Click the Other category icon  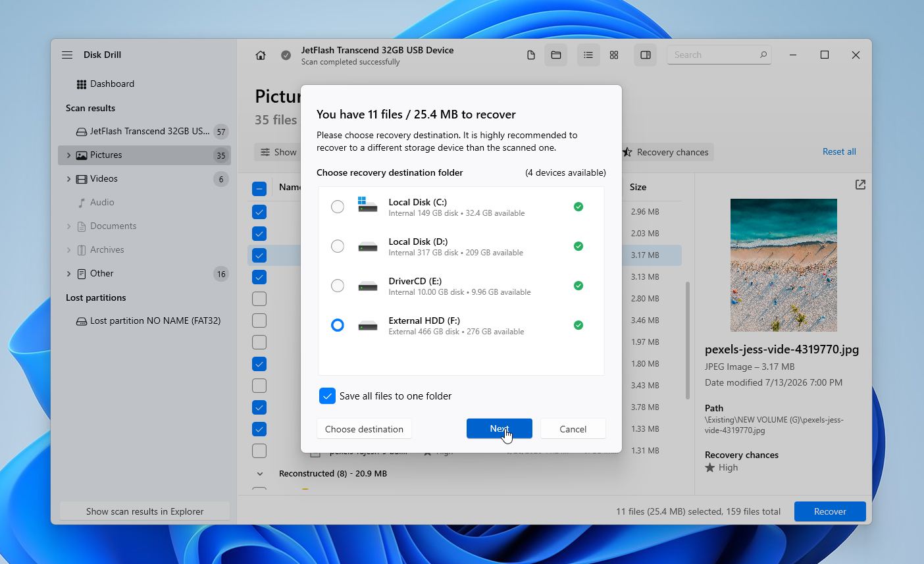click(x=82, y=274)
